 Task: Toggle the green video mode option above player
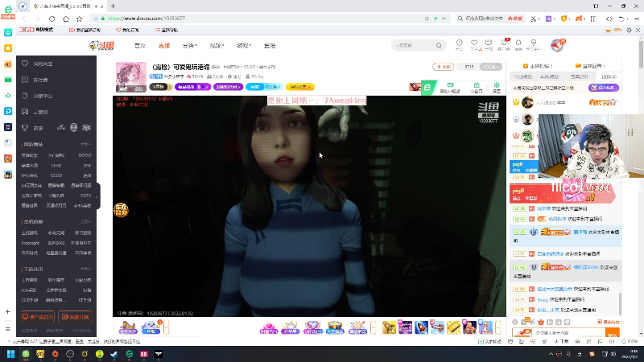click(x=450, y=88)
